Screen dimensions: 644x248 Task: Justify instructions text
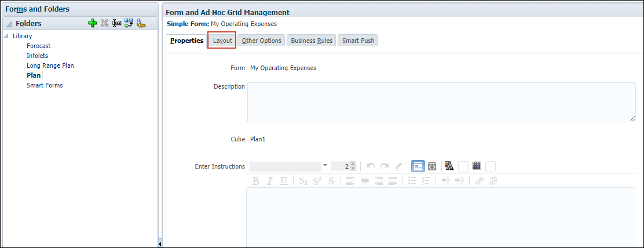[x=393, y=181]
